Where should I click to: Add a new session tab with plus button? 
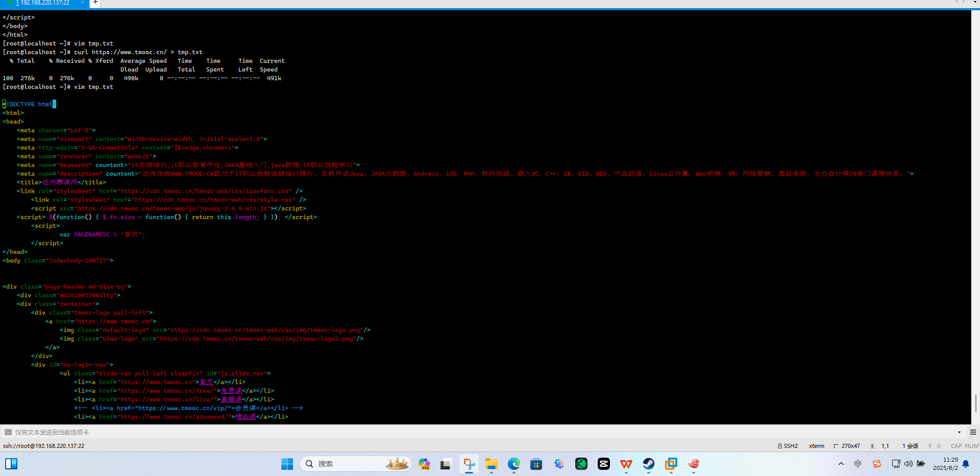coord(95,3)
